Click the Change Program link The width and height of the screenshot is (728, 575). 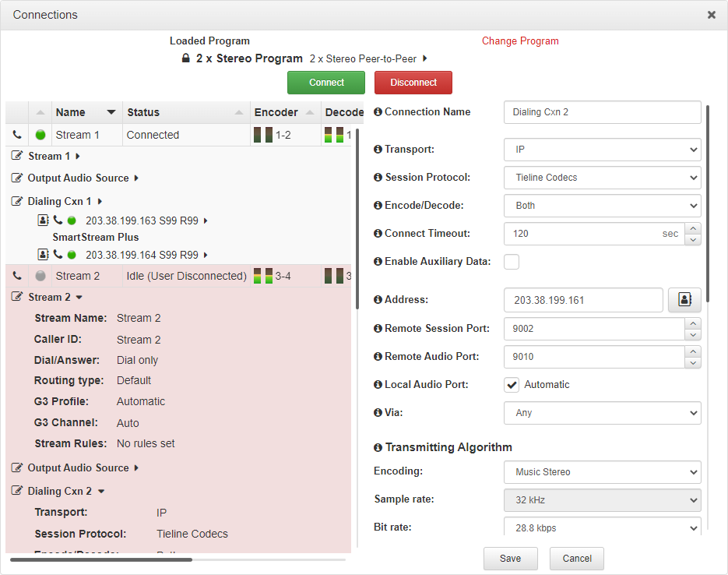[520, 41]
